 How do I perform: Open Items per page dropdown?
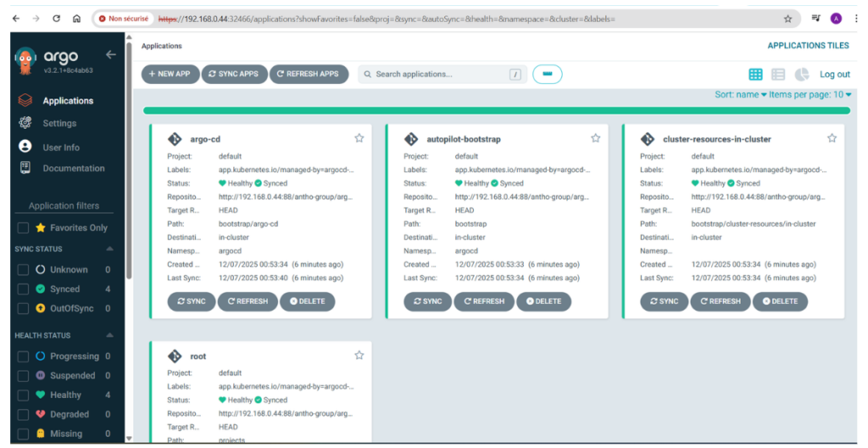[x=810, y=95]
